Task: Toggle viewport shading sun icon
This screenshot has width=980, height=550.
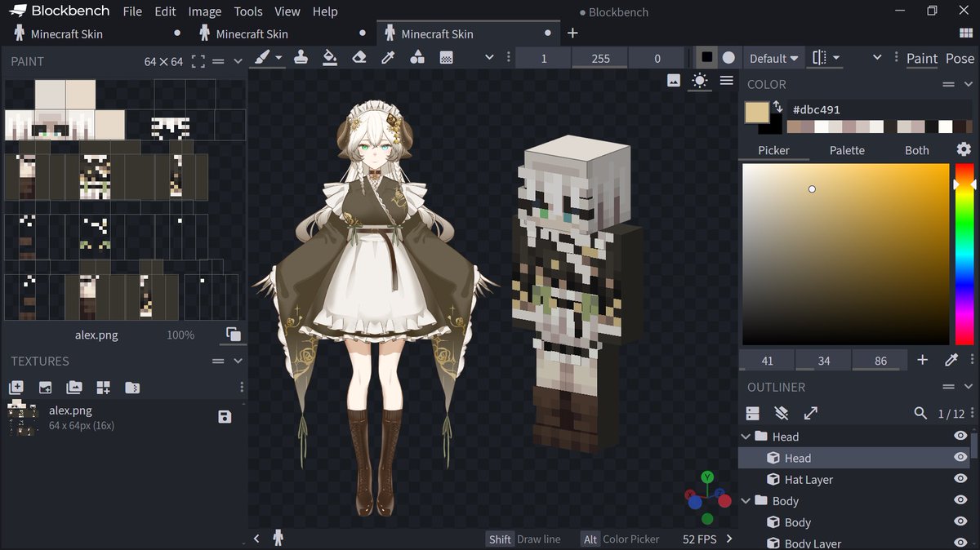Action: [x=700, y=80]
